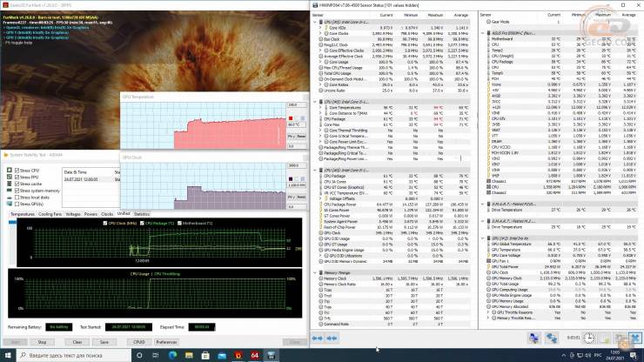Toggle CPU Clock (MHz) graph checkbox
The height and width of the screenshot is (362, 644).
tap(105, 223)
